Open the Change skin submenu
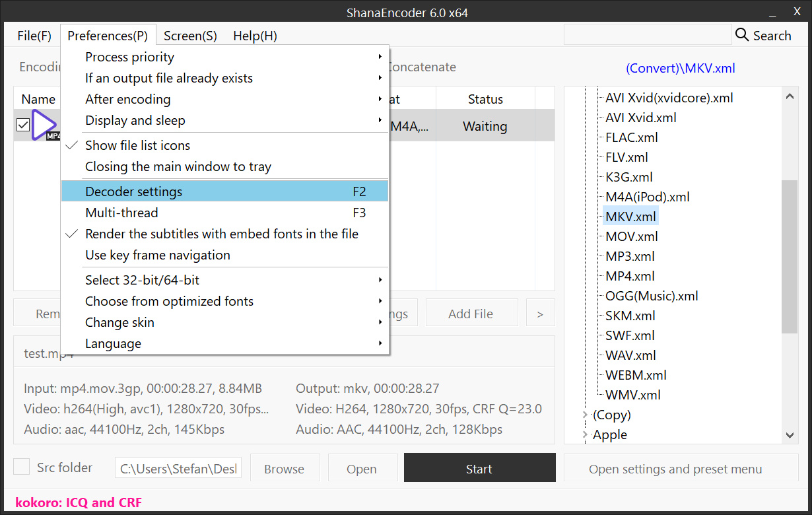 point(224,322)
